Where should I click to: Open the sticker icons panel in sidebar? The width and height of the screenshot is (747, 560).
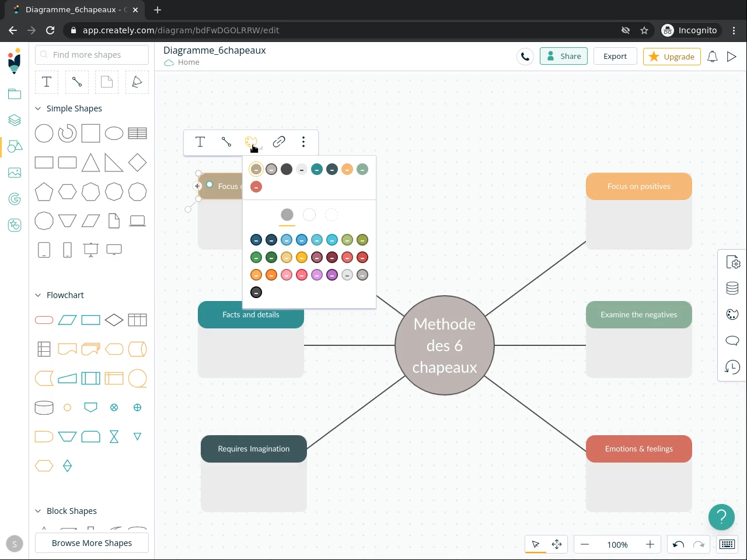tap(15, 225)
